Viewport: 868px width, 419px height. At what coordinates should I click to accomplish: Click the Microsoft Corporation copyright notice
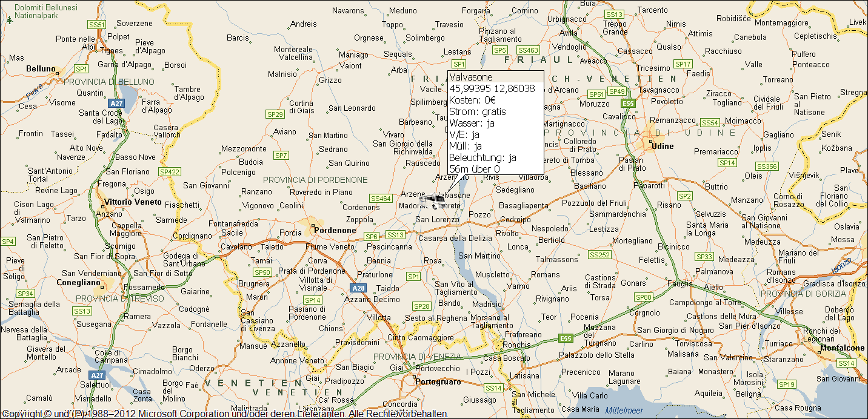coord(224,414)
